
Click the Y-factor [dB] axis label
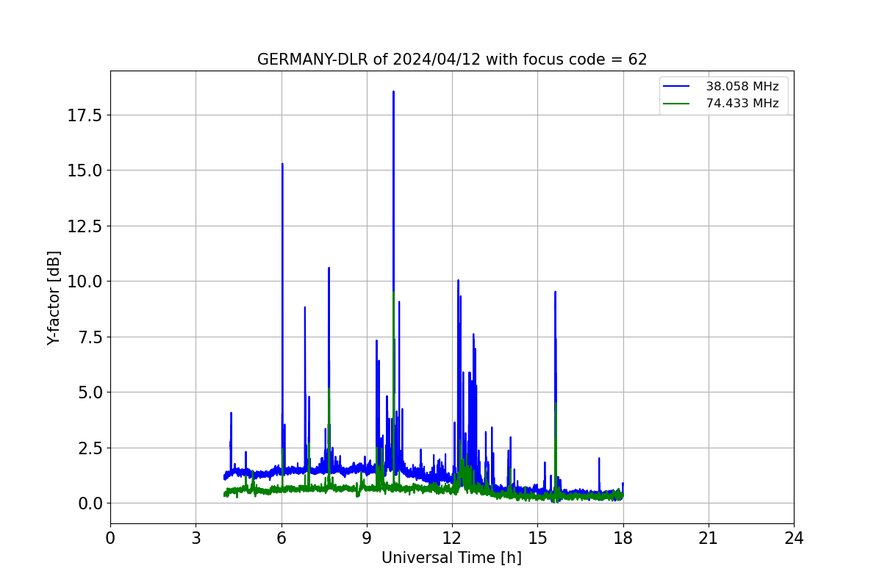click(x=54, y=298)
